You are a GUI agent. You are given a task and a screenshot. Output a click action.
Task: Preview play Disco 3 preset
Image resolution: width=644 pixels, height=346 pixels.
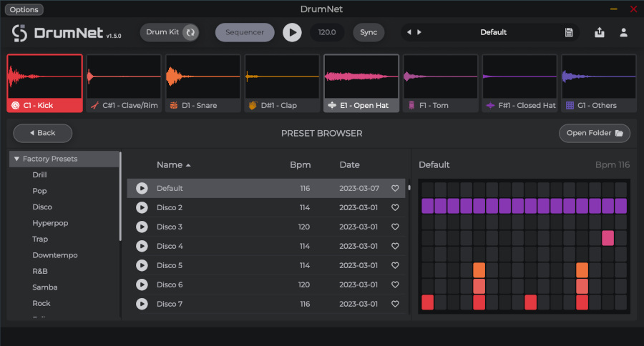[142, 227]
